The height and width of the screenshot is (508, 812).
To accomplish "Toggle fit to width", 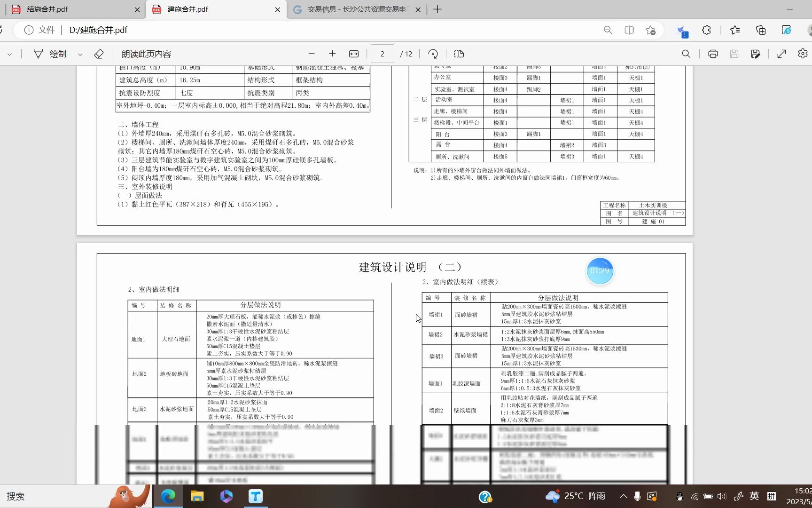I will click(354, 54).
